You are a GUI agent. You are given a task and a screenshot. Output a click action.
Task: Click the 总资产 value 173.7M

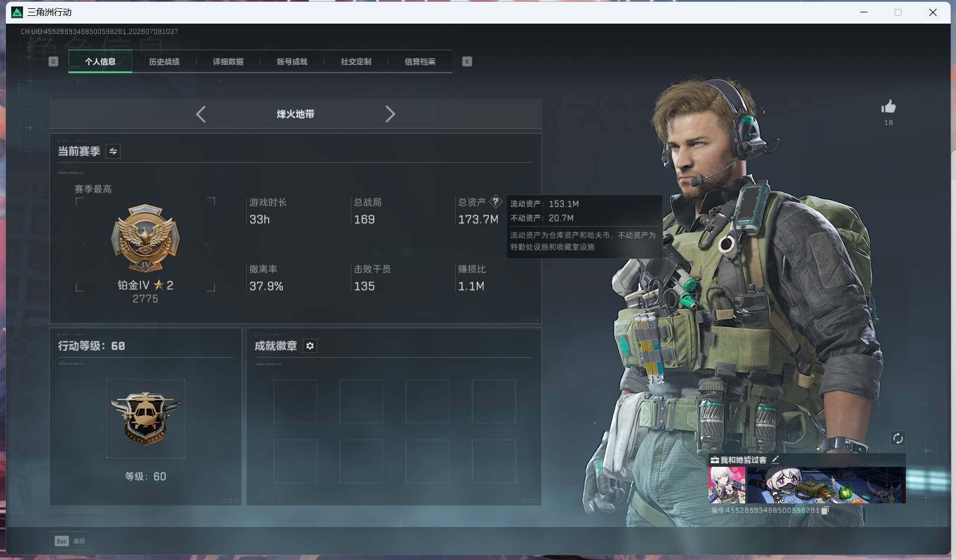click(478, 220)
